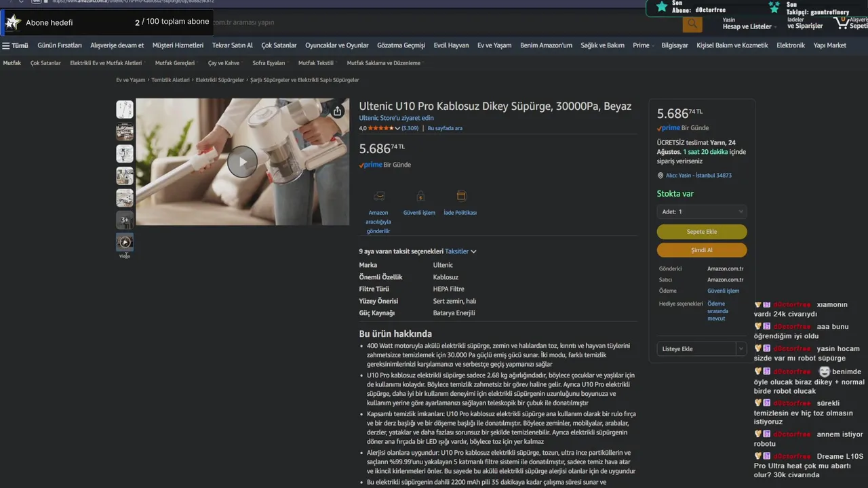
Task: Select the Video thumbnail
Action: click(125, 242)
